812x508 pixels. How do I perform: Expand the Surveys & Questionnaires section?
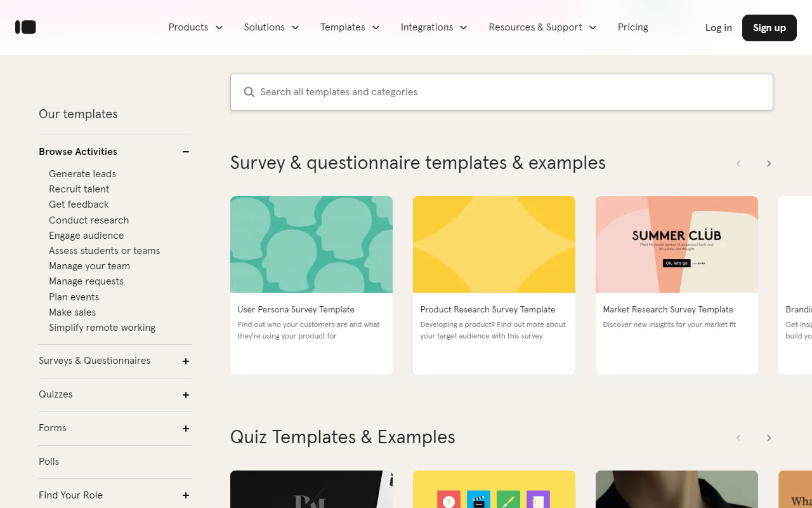point(185,361)
